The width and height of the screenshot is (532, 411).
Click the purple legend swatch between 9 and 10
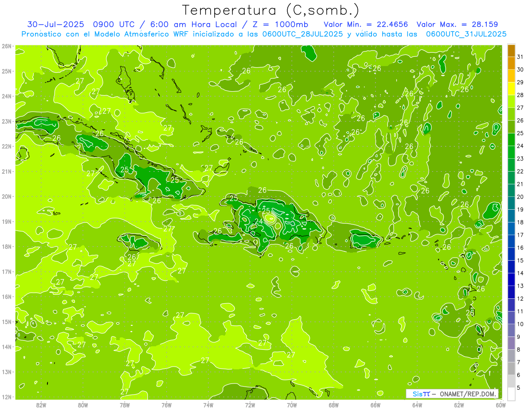[511, 330]
